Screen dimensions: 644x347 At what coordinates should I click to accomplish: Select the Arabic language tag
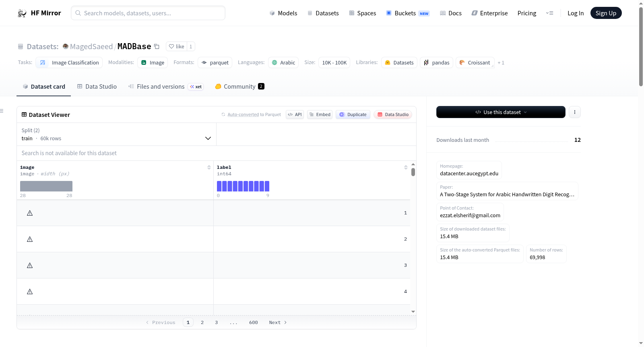point(283,63)
